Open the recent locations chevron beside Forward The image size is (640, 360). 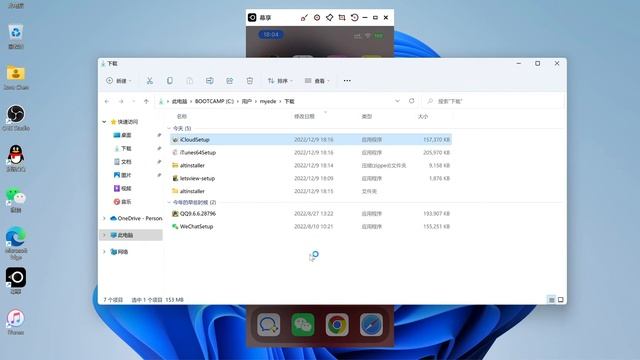pyautogui.click(x=133, y=101)
